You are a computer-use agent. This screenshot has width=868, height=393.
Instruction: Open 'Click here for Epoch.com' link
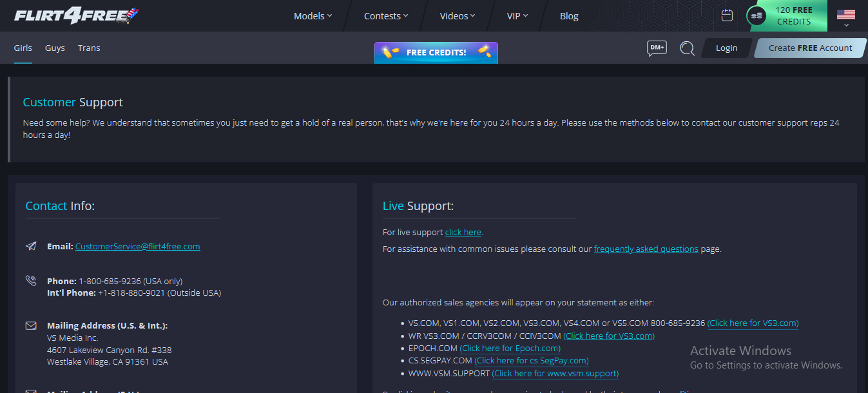[x=510, y=349]
